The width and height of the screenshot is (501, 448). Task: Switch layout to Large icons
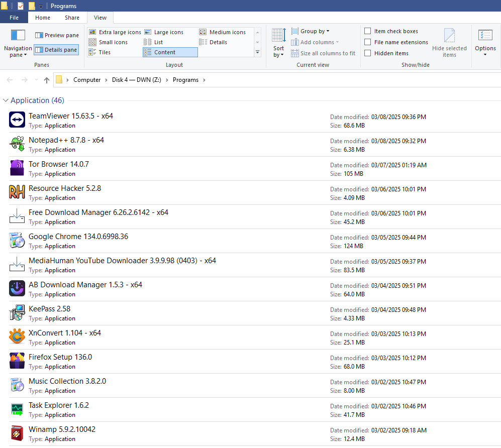(164, 32)
